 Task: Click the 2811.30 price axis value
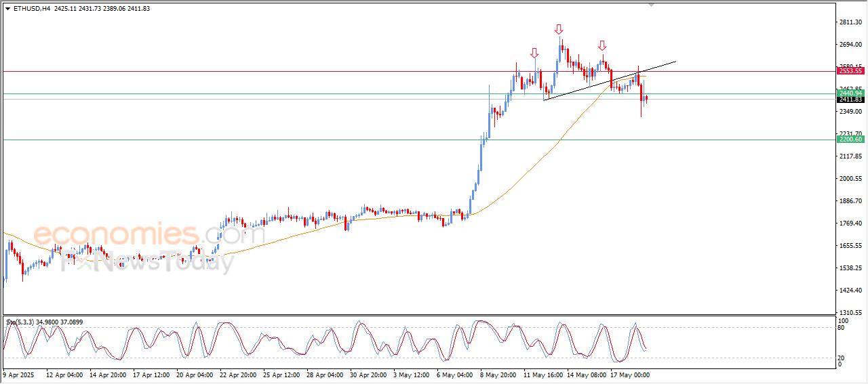(x=850, y=22)
